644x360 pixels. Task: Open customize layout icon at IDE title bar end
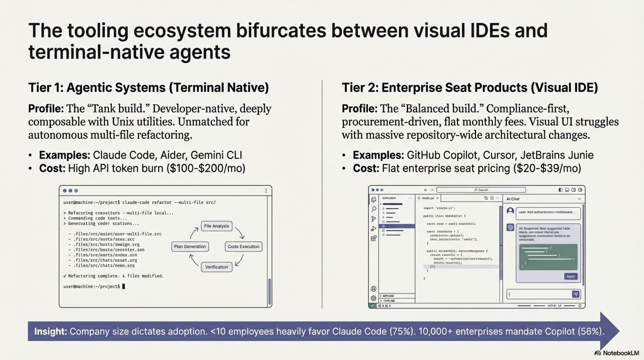tap(580, 190)
